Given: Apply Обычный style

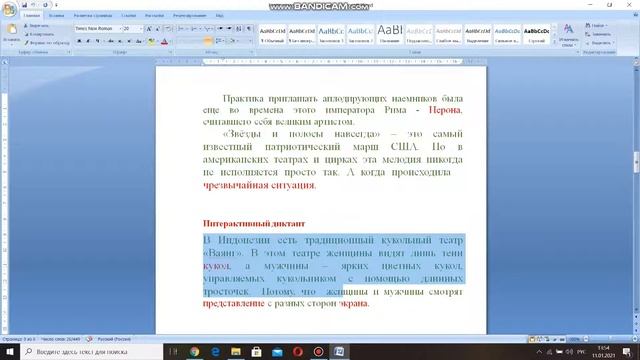Looking at the screenshot, I should click(273, 34).
